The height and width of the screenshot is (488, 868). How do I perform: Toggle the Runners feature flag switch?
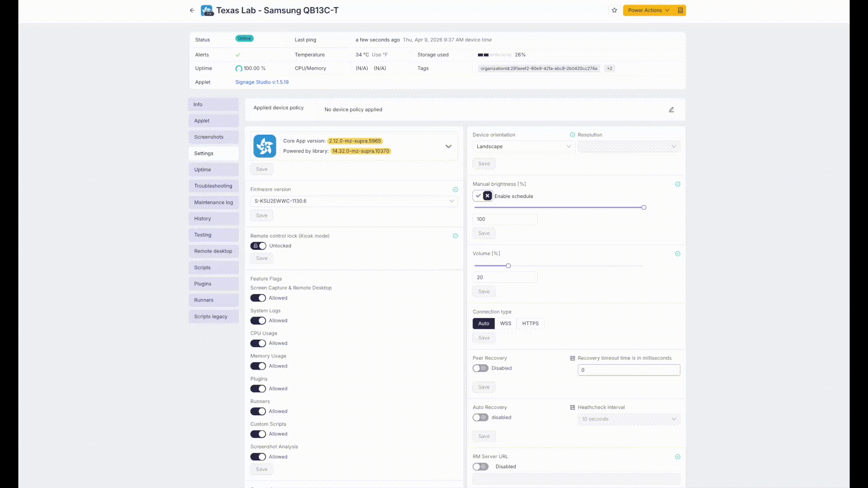[x=258, y=411]
